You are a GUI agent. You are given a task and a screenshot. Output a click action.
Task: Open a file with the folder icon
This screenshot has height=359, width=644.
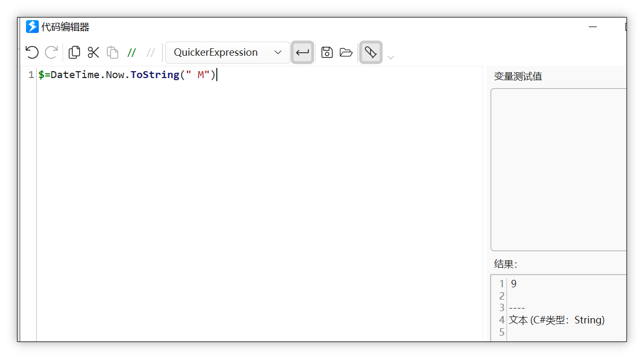346,52
